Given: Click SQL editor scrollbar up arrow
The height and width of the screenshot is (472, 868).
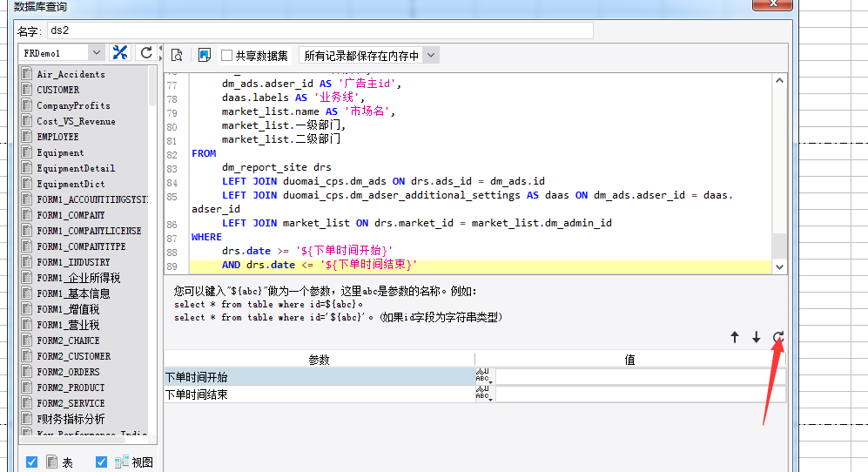Looking at the screenshot, I should pyautogui.click(x=779, y=81).
